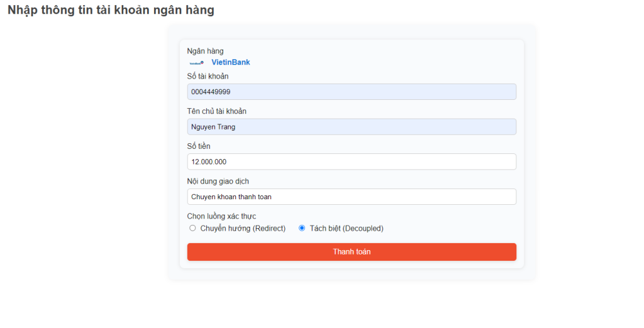Click the "Ngân hàng" field label
Viewport: 644px width, 328px height.
[x=205, y=51]
